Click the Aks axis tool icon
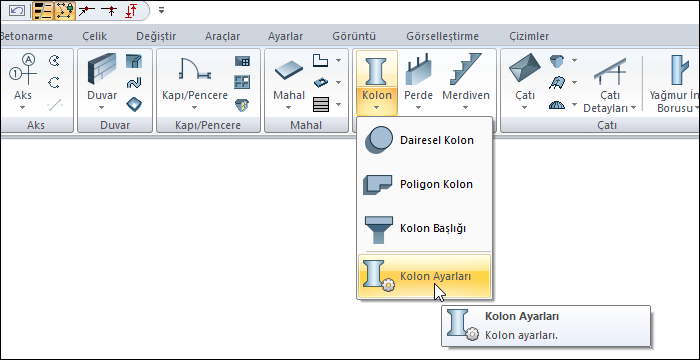Screen dimensions: 700x360 23,70
